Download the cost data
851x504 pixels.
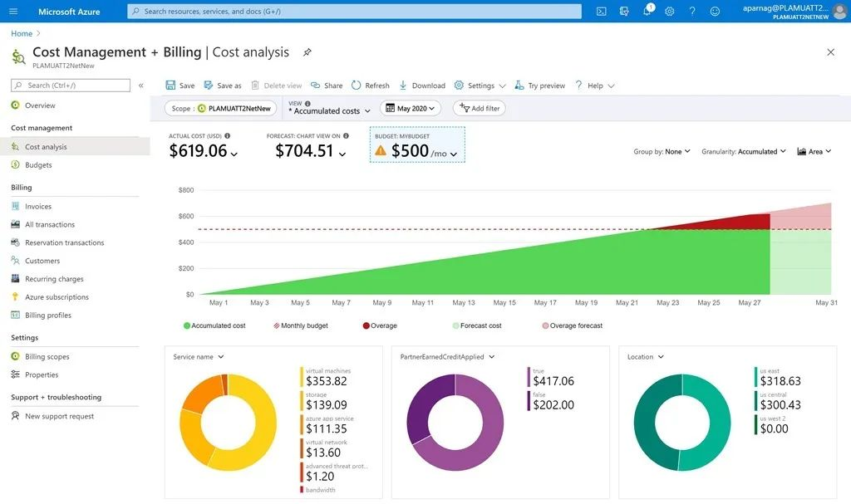pyautogui.click(x=421, y=86)
